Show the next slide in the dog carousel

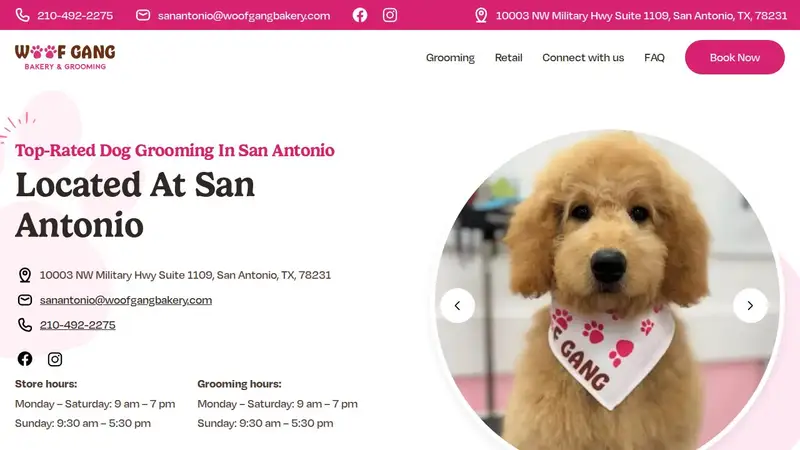pos(750,306)
